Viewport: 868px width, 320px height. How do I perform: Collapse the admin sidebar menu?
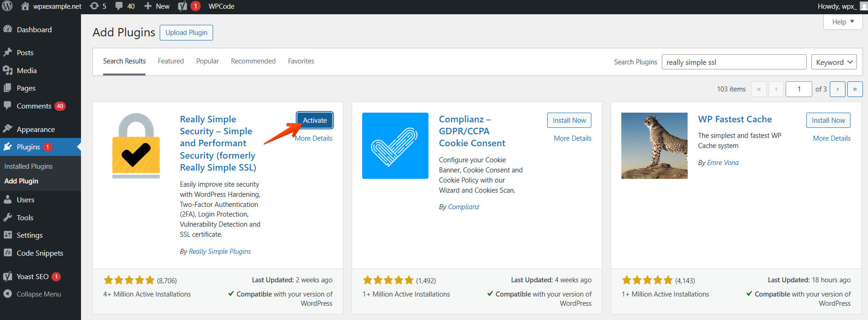tap(39, 294)
